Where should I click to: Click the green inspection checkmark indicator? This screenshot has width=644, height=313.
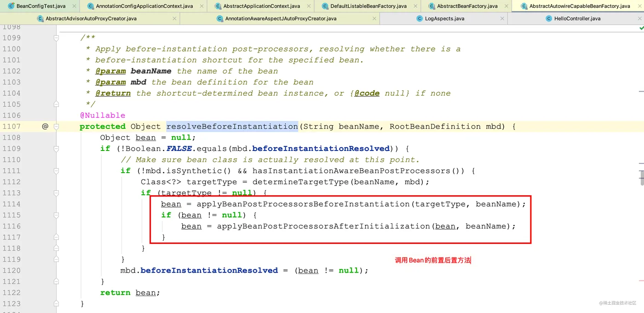tap(641, 28)
